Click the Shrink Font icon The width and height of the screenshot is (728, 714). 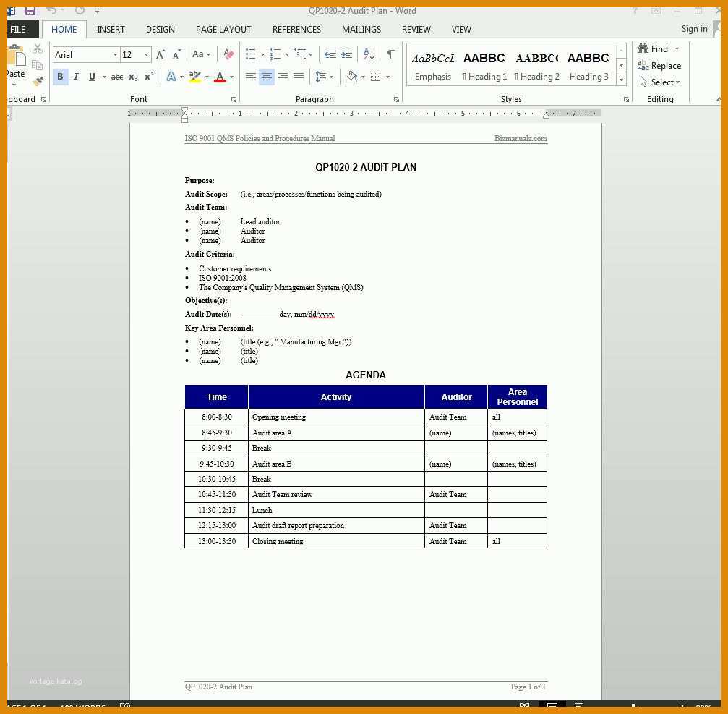click(x=176, y=55)
